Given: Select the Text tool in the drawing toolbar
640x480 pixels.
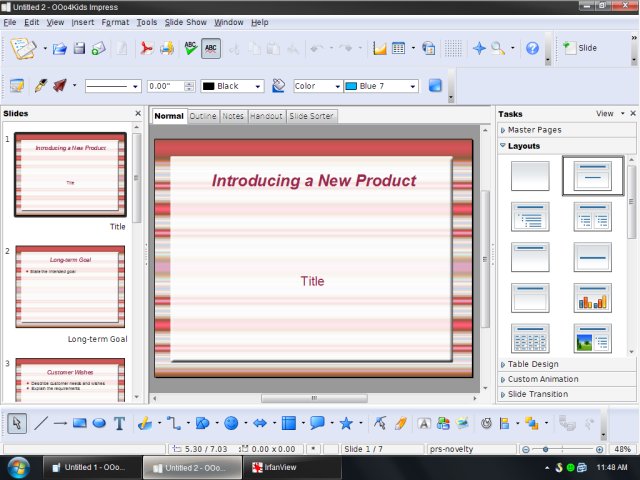Looking at the screenshot, I should [119, 423].
